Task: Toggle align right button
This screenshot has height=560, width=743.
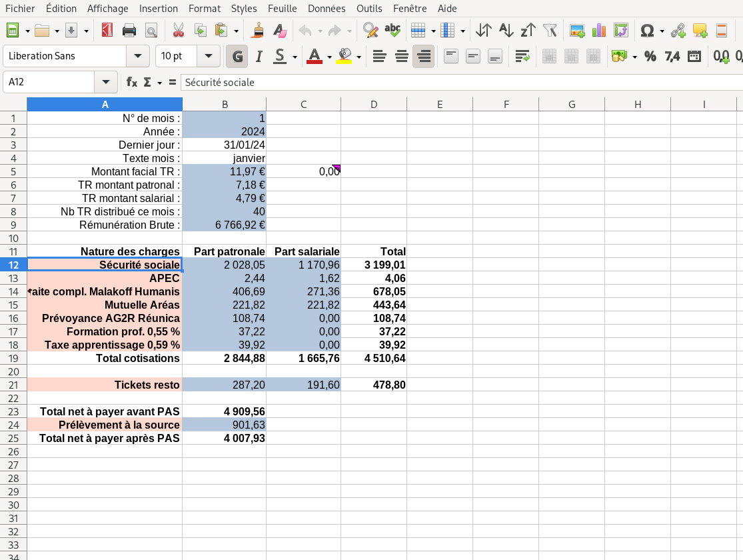Action: pos(423,57)
